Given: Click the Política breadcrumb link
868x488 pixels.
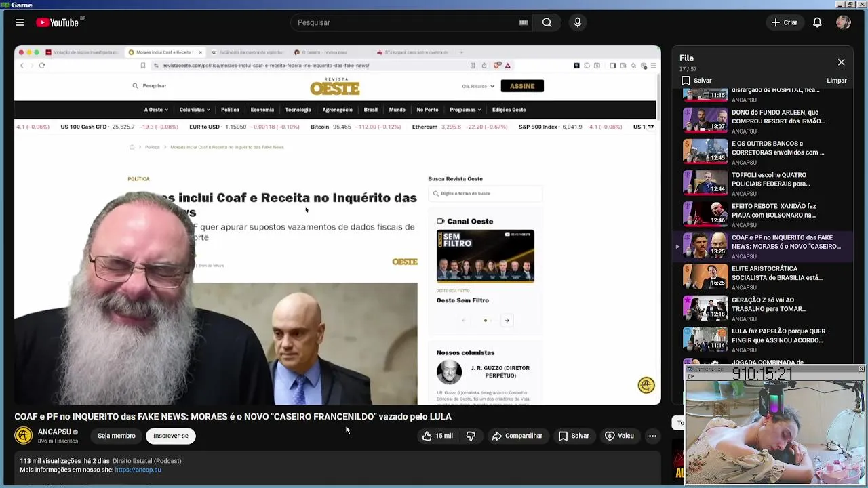Looking at the screenshot, I should tap(152, 147).
